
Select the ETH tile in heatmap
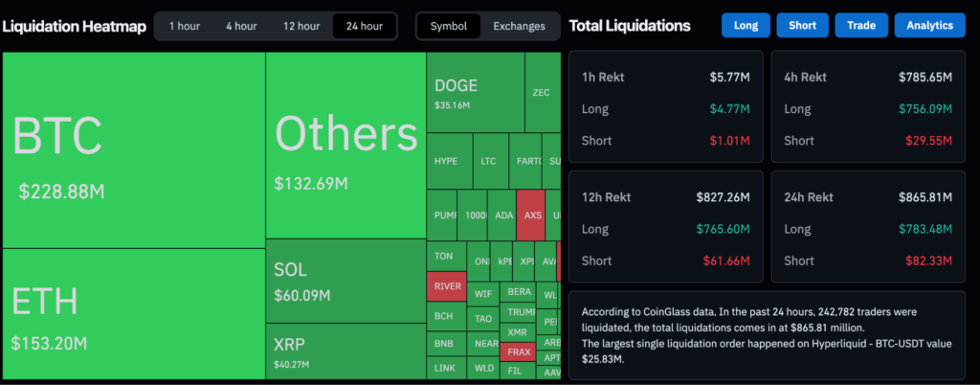point(134,314)
